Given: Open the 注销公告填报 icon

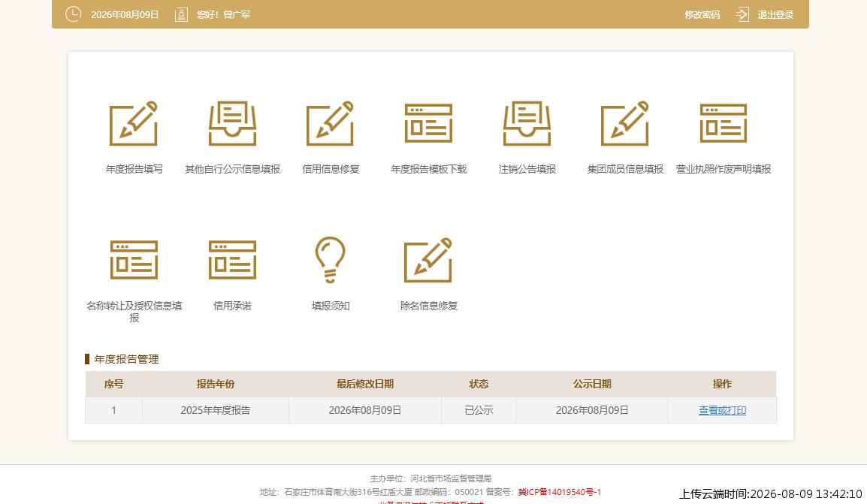Looking at the screenshot, I should pyautogui.click(x=527, y=124).
